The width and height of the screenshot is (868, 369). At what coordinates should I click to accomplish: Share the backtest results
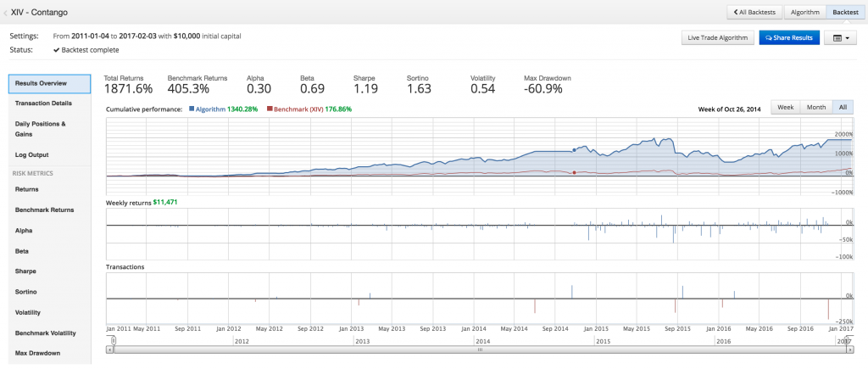789,38
